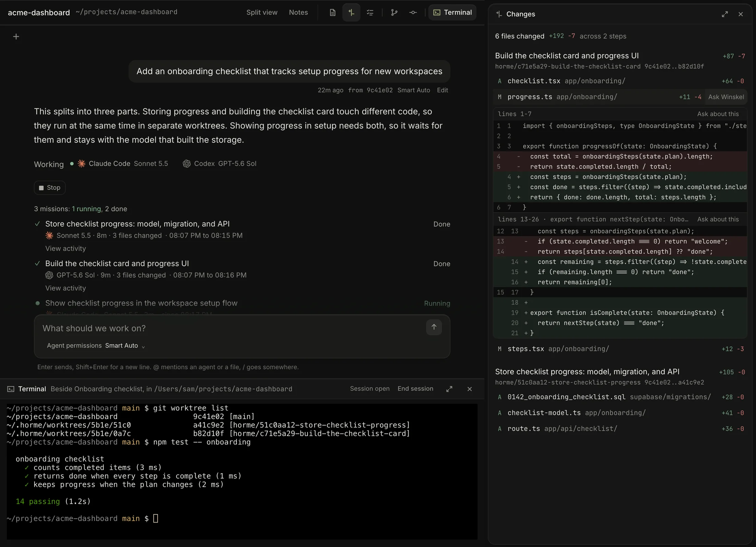Screen dimensions: 756x547
Task: Click Ask Winskel on progress.ts row
Action: [726, 97]
